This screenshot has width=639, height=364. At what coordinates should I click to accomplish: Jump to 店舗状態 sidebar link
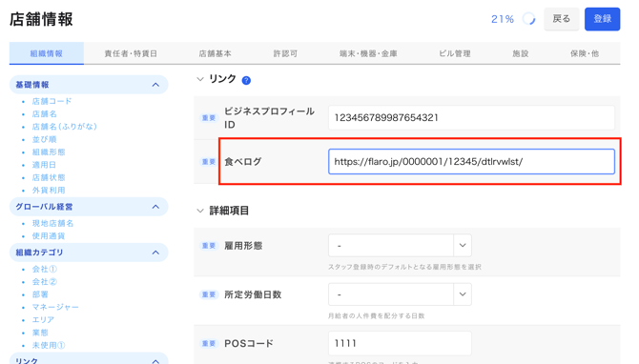tap(49, 177)
